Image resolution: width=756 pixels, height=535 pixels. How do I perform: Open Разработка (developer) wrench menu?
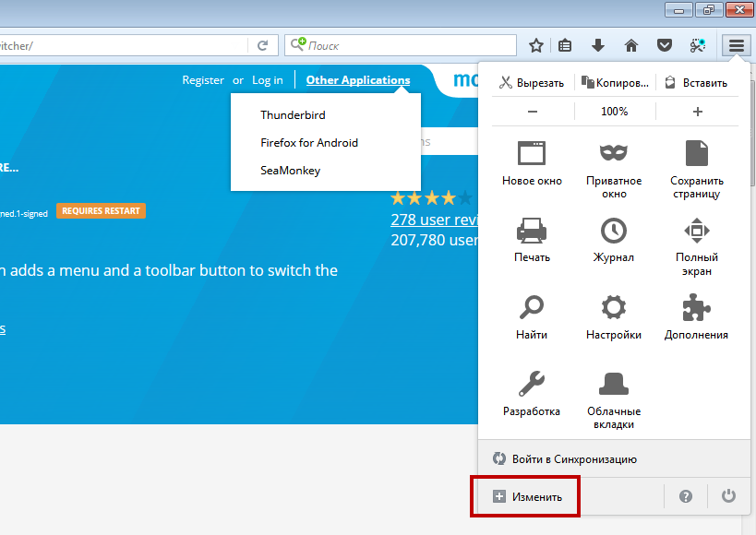pos(532,394)
